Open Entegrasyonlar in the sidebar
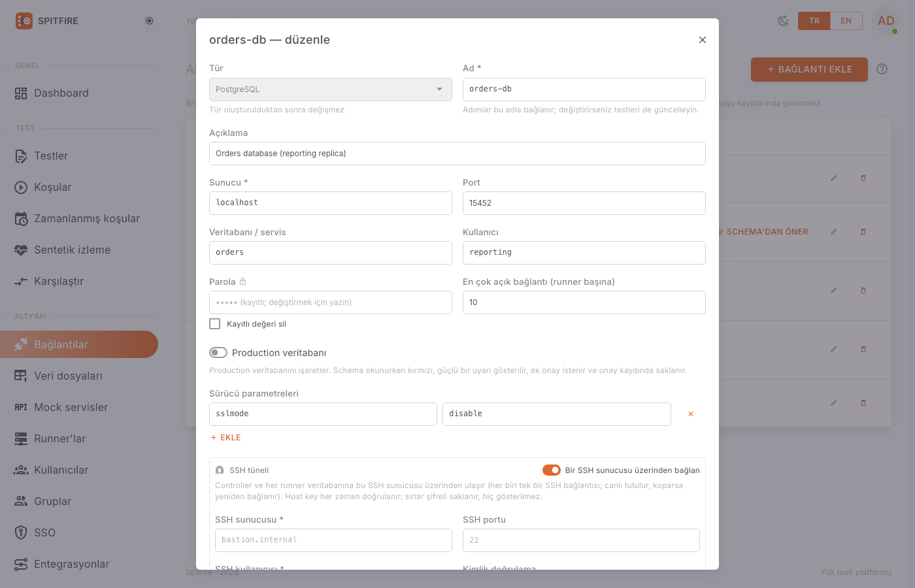The height and width of the screenshot is (588, 915). coord(79,564)
